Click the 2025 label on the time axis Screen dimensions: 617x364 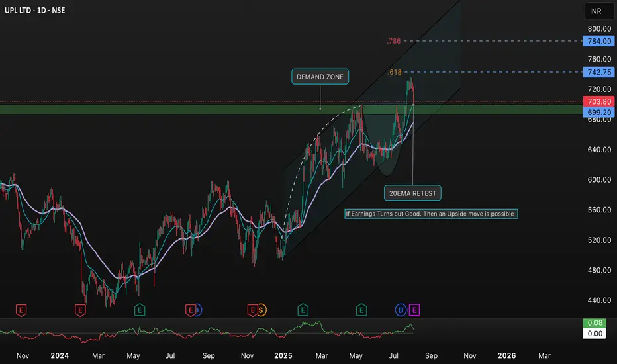pyautogui.click(x=283, y=356)
